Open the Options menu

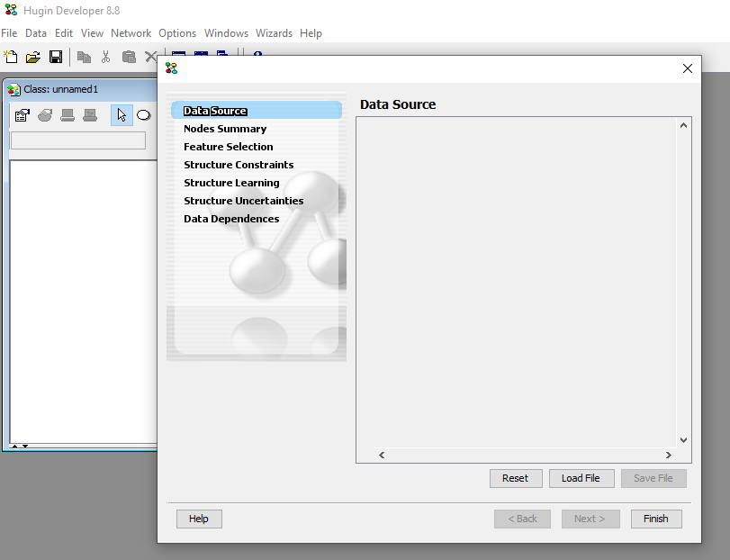pos(177,33)
